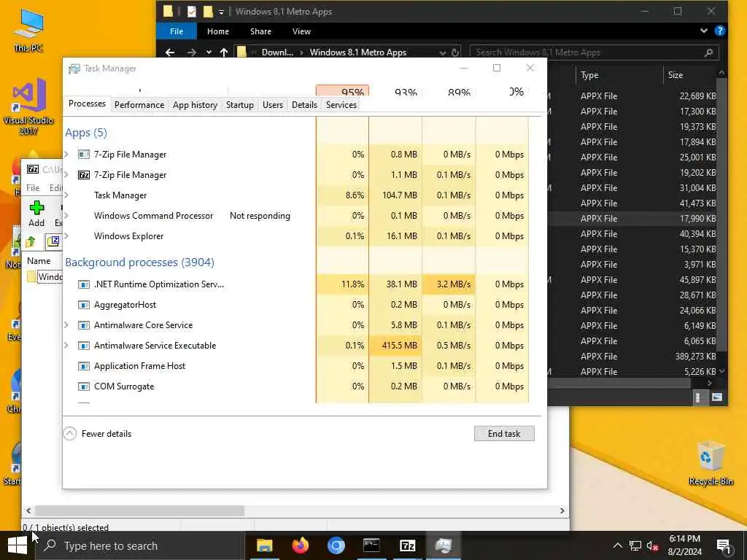Click the COM Surrogate process icon
This screenshot has height=560, width=747.
coord(84,386)
